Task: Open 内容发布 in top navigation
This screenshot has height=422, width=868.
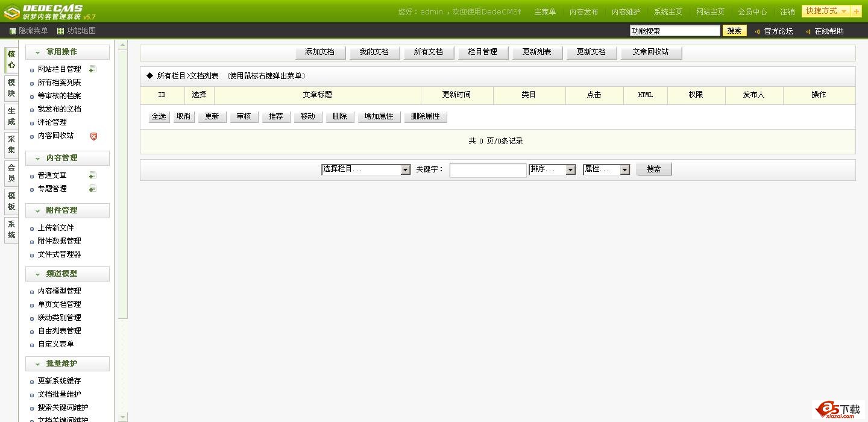Action: pyautogui.click(x=583, y=12)
